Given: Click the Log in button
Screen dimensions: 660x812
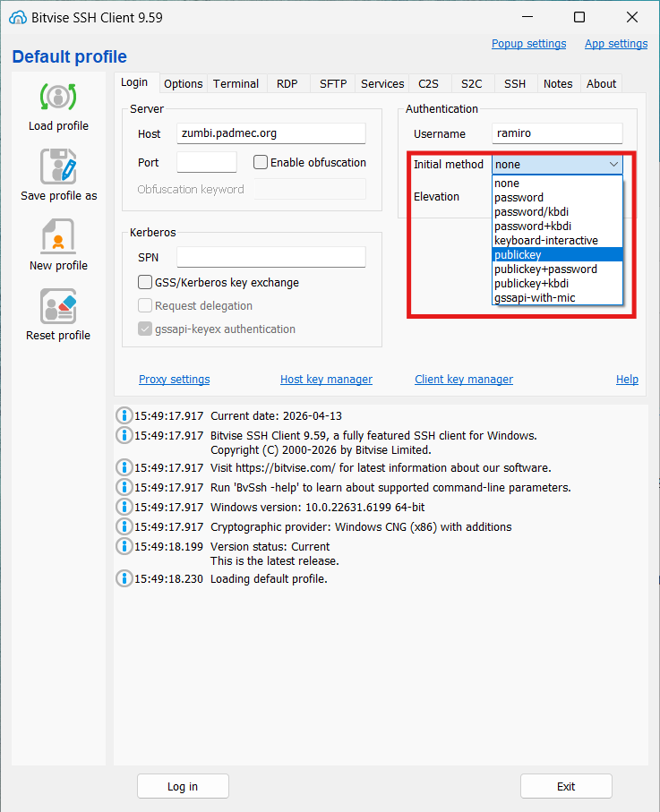Looking at the screenshot, I should tap(183, 786).
